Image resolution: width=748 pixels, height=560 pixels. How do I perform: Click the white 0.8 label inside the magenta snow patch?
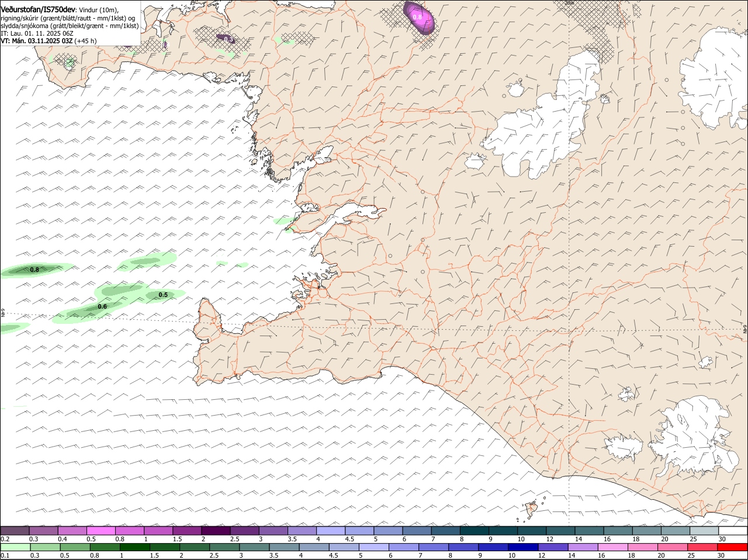pyautogui.click(x=417, y=18)
